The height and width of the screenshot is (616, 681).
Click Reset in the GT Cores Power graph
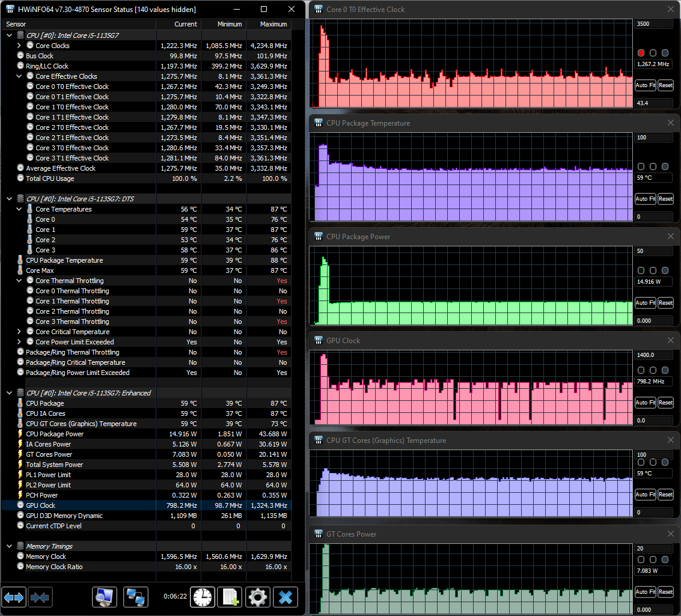click(x=665, y=592)
